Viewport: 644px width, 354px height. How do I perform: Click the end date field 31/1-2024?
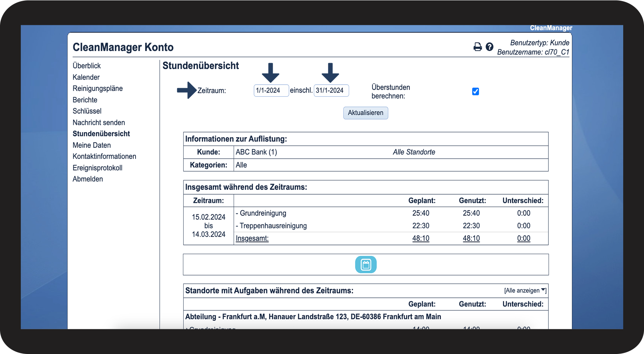331,90
